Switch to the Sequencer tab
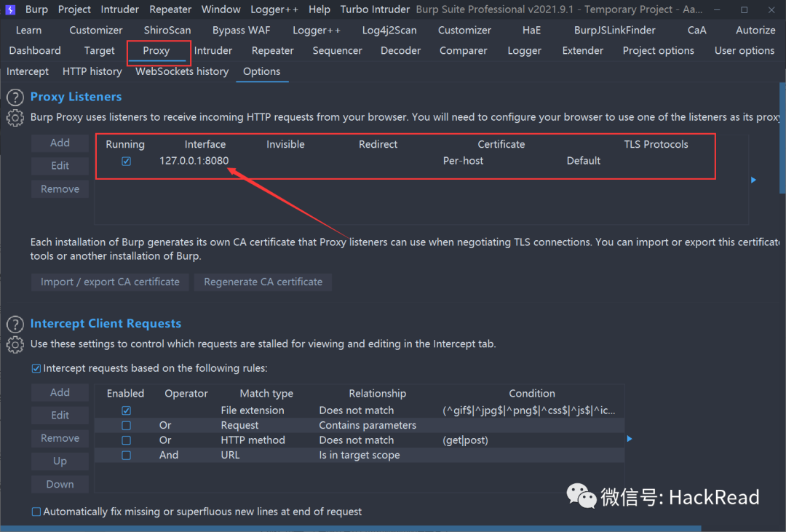This screenshot has width=786, height=532. [x=337, y=51]
